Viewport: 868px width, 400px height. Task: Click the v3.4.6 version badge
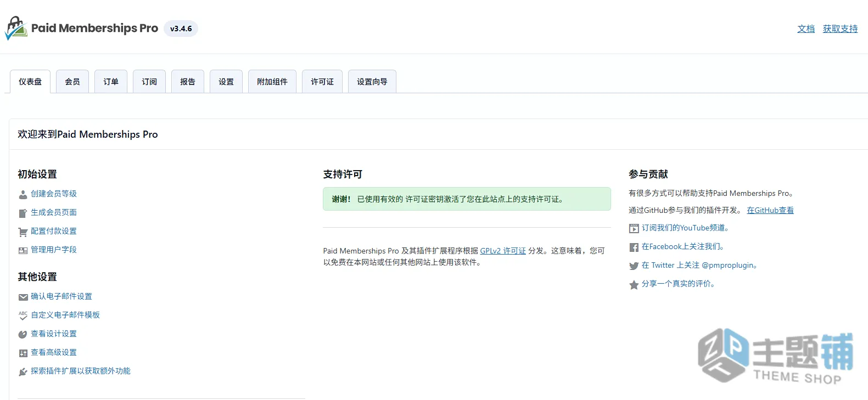(x=181, y=29)
